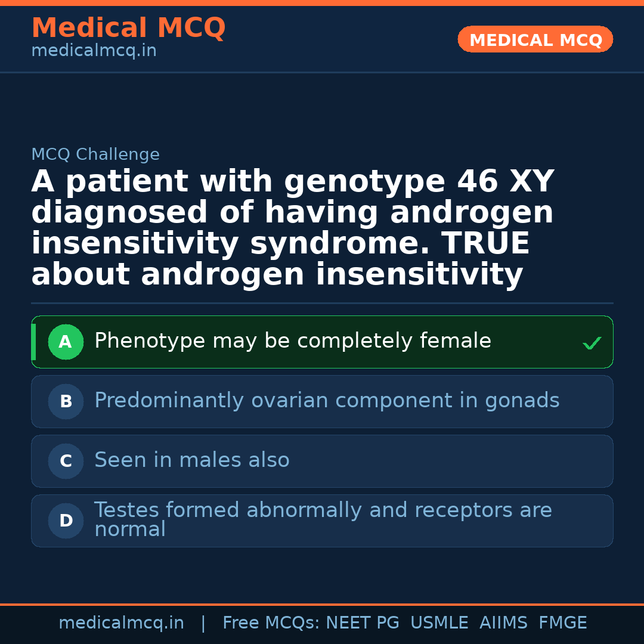The width and height of the screenshot is (644, 644).
Task: Click 'NEET PG' in the footer
Action: pyautogui.click(x=363, y=623)
